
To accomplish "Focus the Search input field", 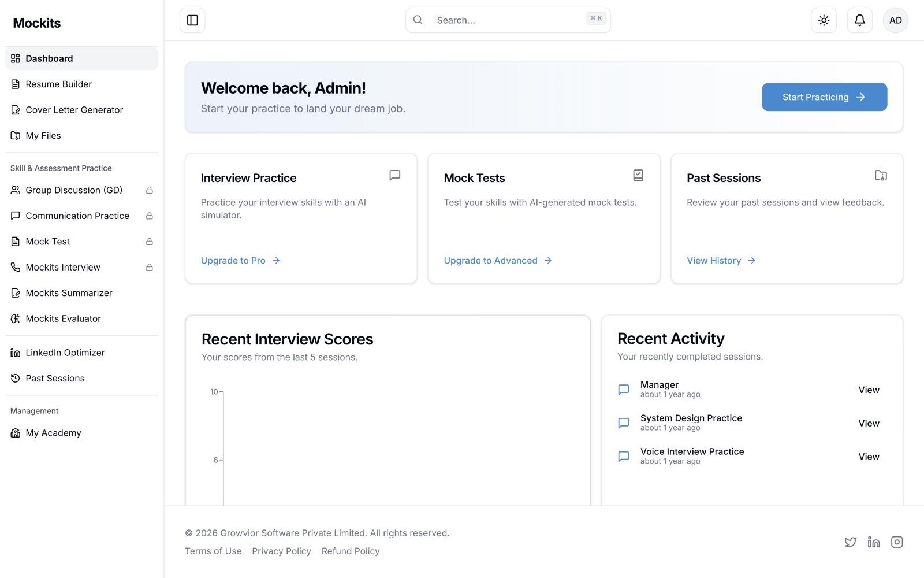I will pos(508,20).
